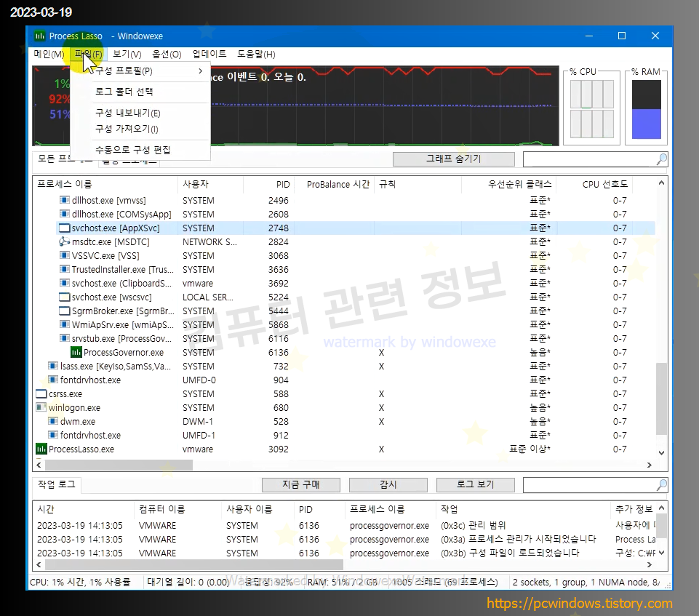Viewport: 699px width, 616px height.
Task: Expand the 구성 프로필(P) submenu
Action: pos(140,71)
